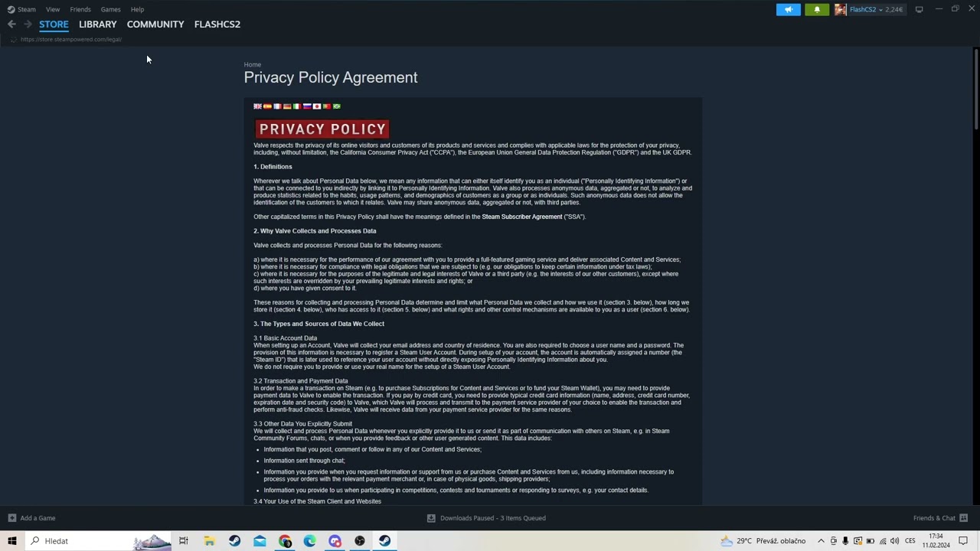Viewport: 980px width, 551px height.
Task: Click the Home breadcrumb link
Action: (x=253, y=64)
